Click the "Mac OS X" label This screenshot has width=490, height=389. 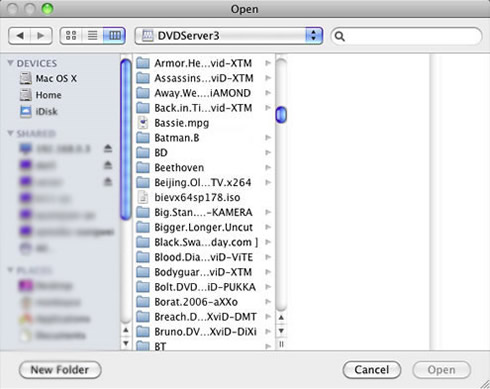[x=56, y=79]
